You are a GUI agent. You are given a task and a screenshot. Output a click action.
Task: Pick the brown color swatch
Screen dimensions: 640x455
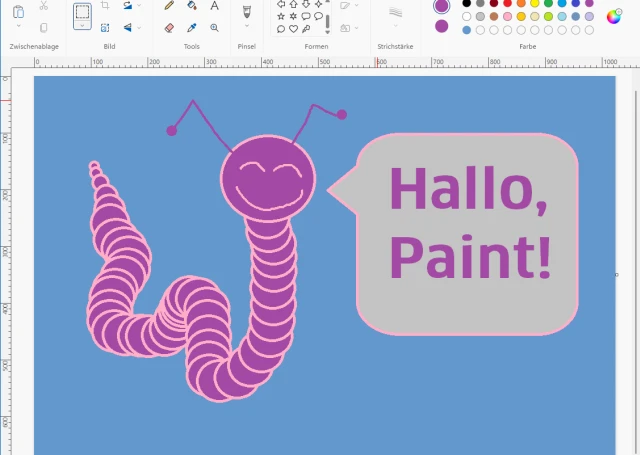494,16
